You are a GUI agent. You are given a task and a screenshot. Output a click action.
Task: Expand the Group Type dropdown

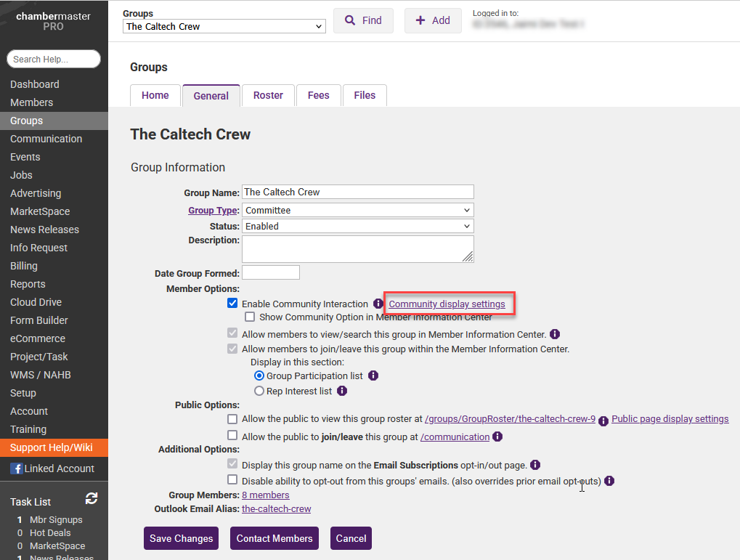point(358,210)
